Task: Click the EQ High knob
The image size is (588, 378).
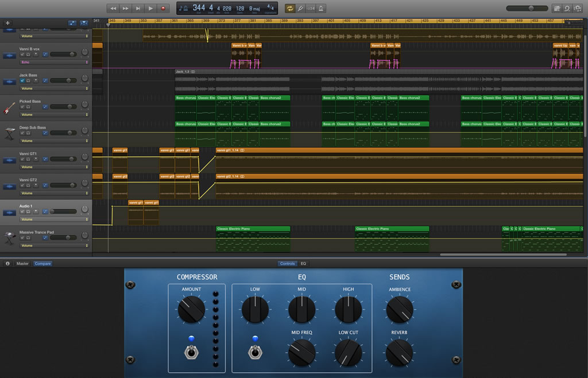Action: point(349,310)
